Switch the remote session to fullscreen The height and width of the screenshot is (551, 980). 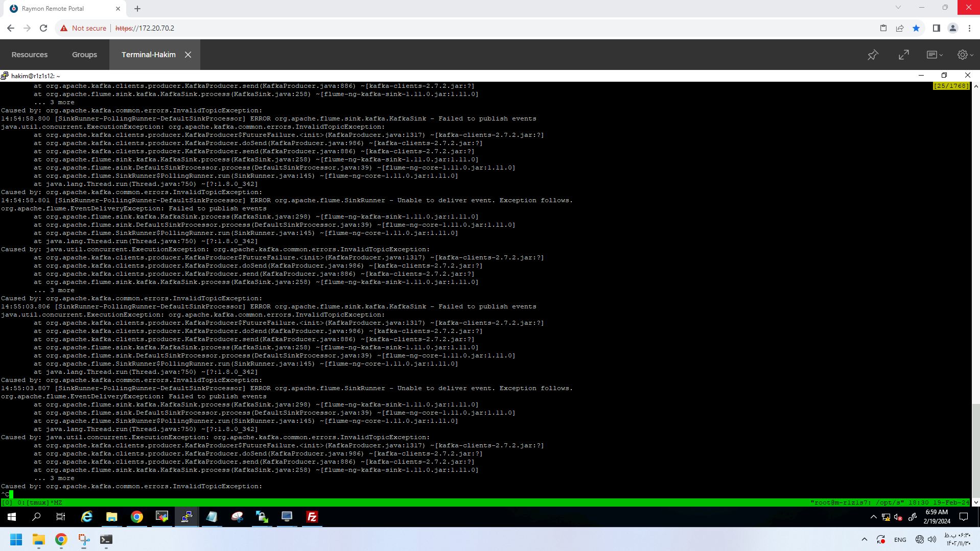click(904, 55)
